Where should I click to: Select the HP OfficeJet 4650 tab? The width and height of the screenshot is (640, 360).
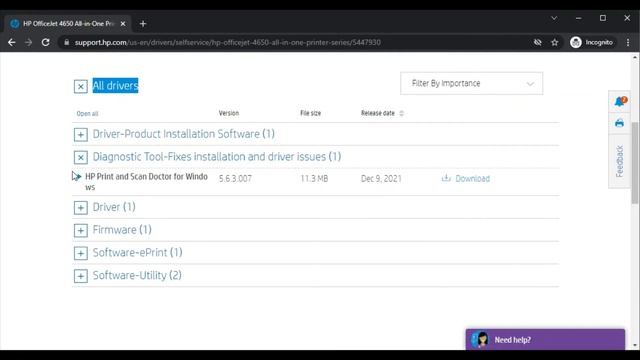(69, 24)
